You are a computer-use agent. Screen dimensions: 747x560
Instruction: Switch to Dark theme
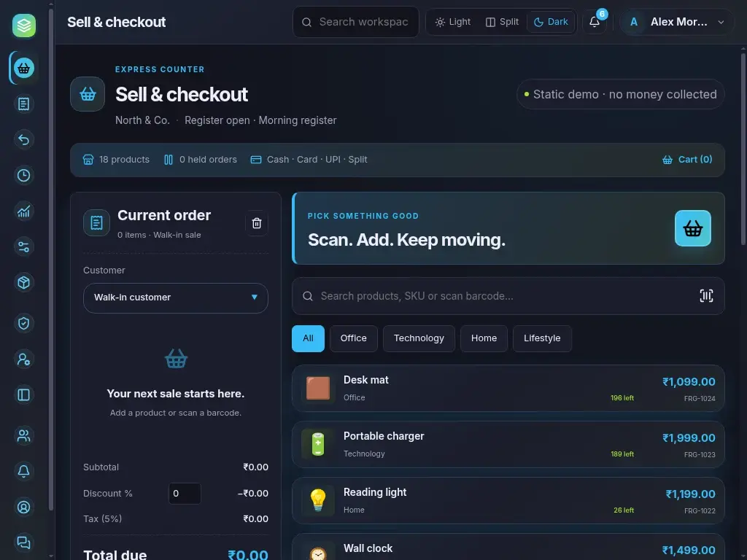click(x=551, y=22)
